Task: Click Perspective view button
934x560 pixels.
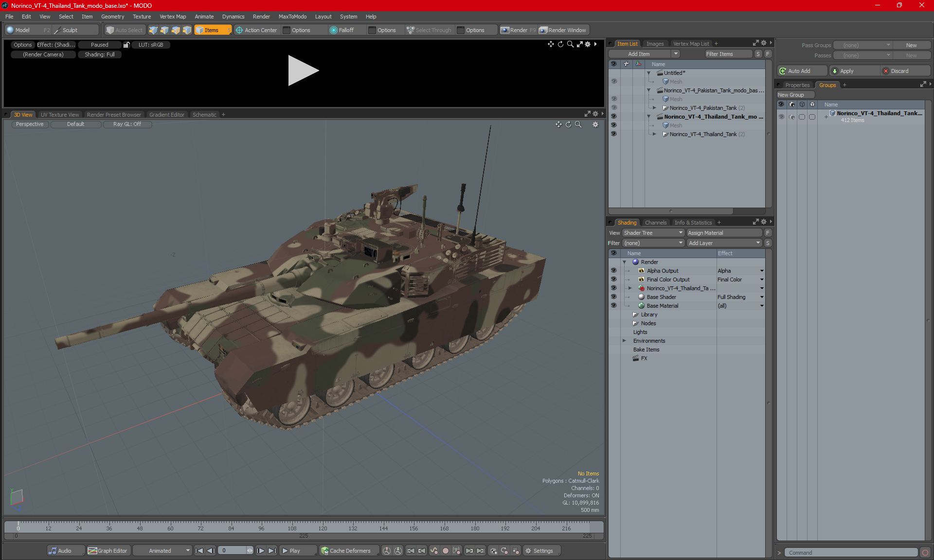Action: point(30,124)
